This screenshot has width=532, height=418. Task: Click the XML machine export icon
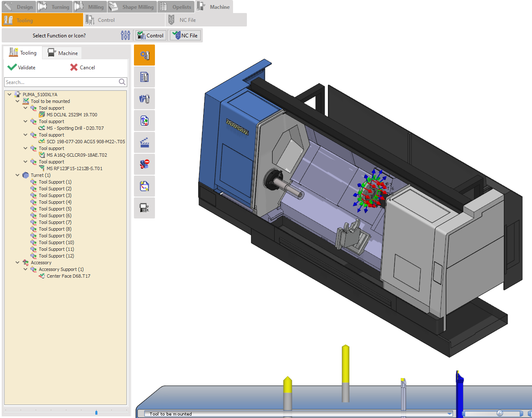(144, 208)
